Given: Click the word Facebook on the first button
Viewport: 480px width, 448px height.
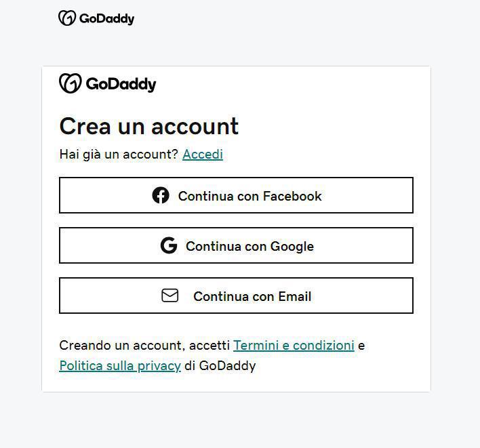Looking at the screenshot, I should pyautogui.click(x=292, y=196).
